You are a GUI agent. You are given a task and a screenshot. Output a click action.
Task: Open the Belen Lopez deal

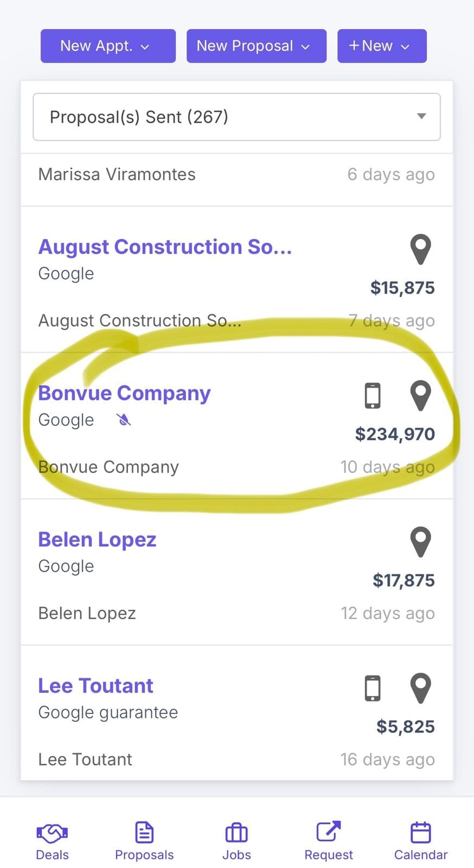pyautogui.click(x=97, y=540)
